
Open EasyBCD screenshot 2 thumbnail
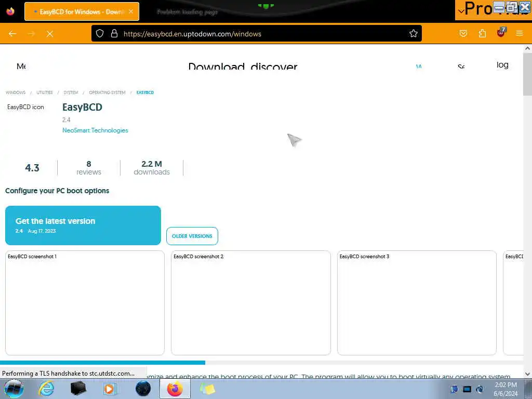tap(251, 303)
